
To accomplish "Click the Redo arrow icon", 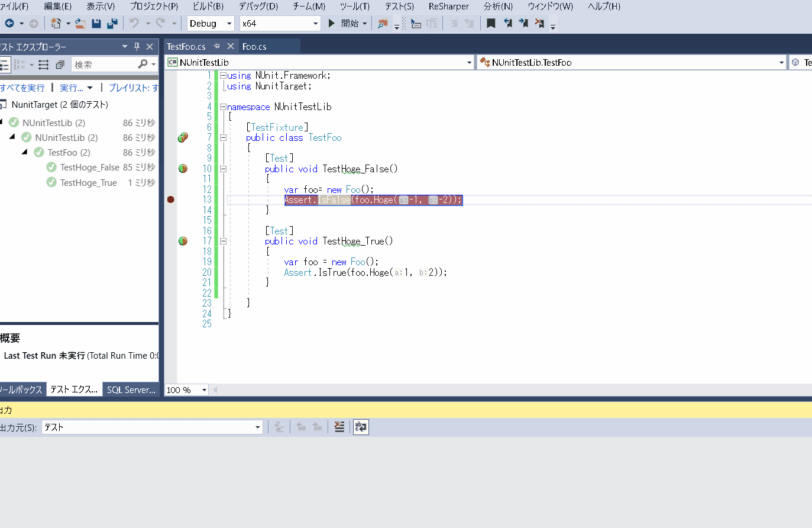I will click(x=160, y=23).
